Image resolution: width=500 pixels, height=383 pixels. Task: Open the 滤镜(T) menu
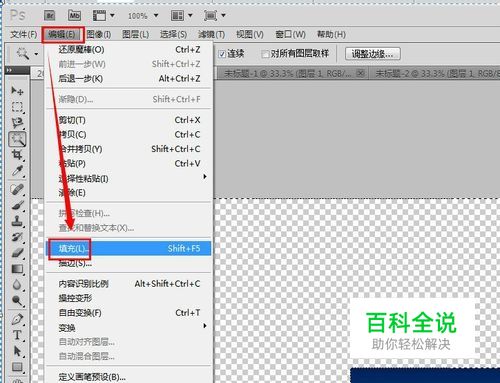coord(211,34)
